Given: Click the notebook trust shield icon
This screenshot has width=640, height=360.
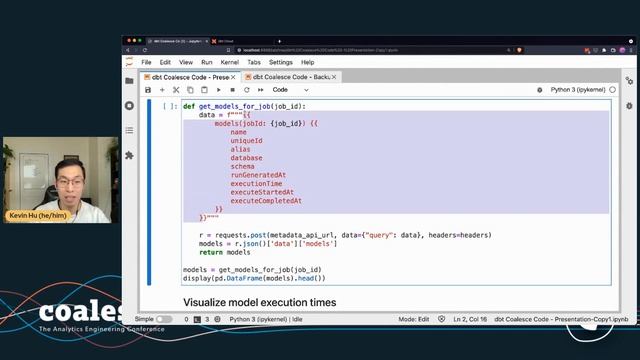Looking at the screenshot, I should coord(441,319).
